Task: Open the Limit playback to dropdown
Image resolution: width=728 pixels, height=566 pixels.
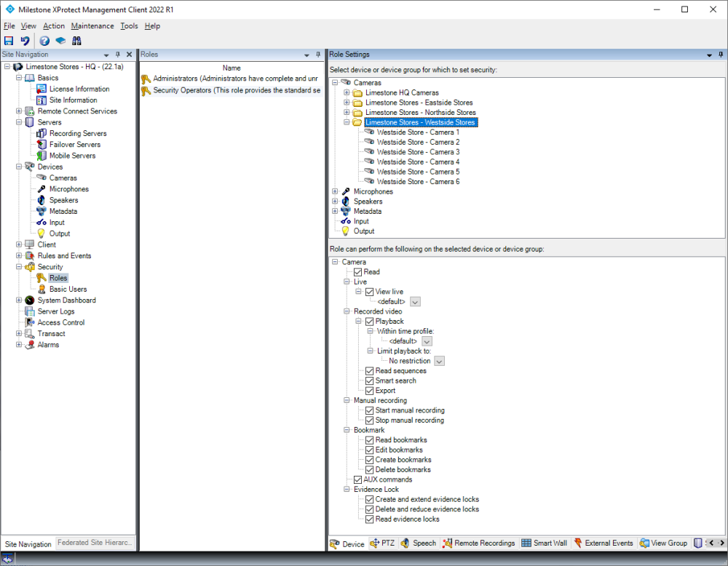Action: pos(439,361)
